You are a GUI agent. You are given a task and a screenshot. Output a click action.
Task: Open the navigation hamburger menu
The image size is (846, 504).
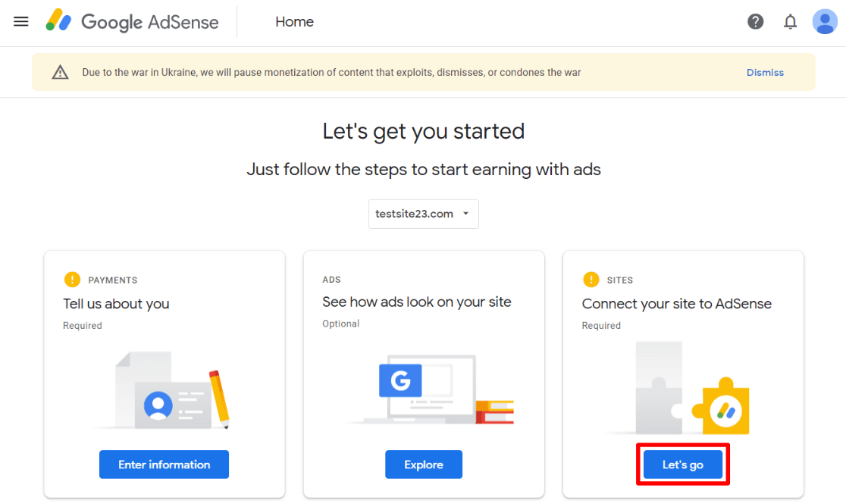coord(20,21)
